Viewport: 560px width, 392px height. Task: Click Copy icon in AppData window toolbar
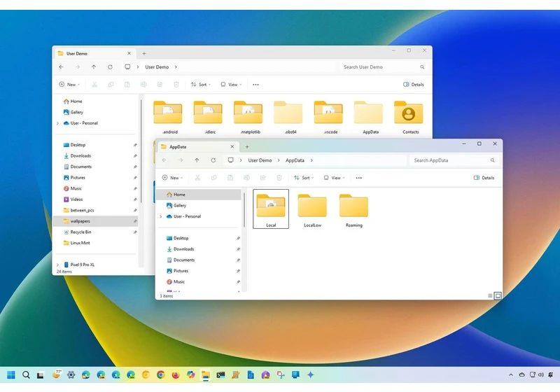click(x=213, y=178)
